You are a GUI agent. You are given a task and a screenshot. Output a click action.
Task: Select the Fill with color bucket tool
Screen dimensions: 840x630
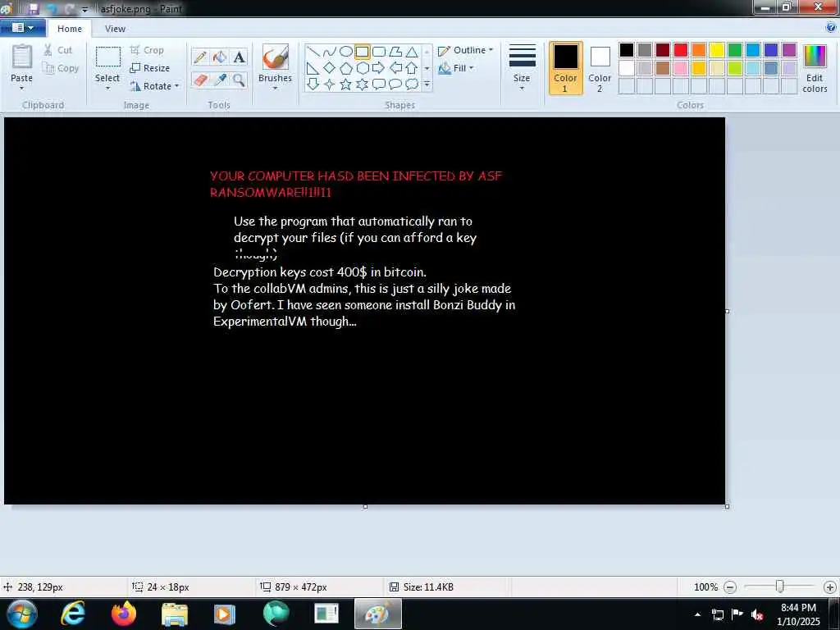click(220, 57)
